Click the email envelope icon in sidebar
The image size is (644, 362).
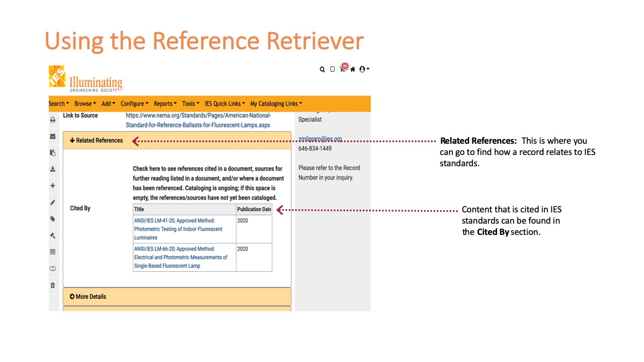click(x=53, y=136)
